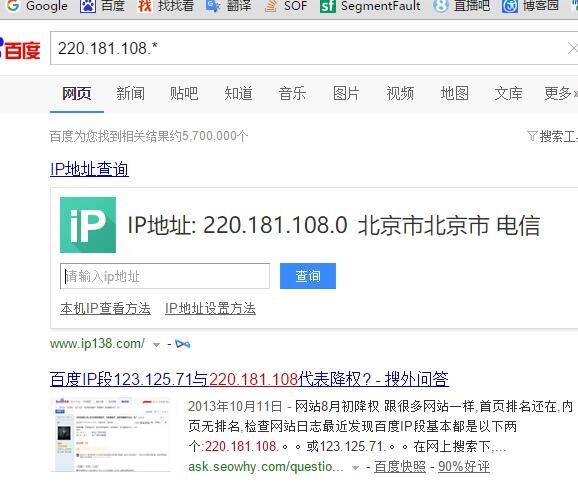The height and width of the screenshot is (493, 578).
Task: Open the 博客园 bookmark icon
Action: (x=509, y=6)
